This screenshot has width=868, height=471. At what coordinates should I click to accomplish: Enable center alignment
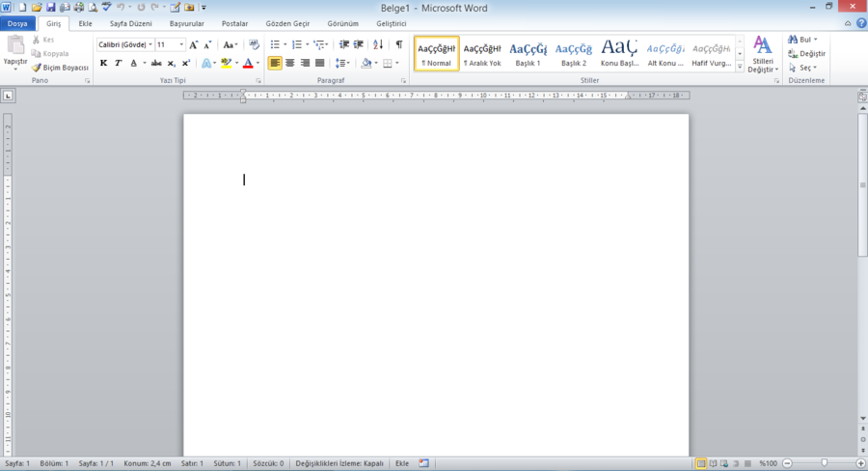tap(290, 63)
